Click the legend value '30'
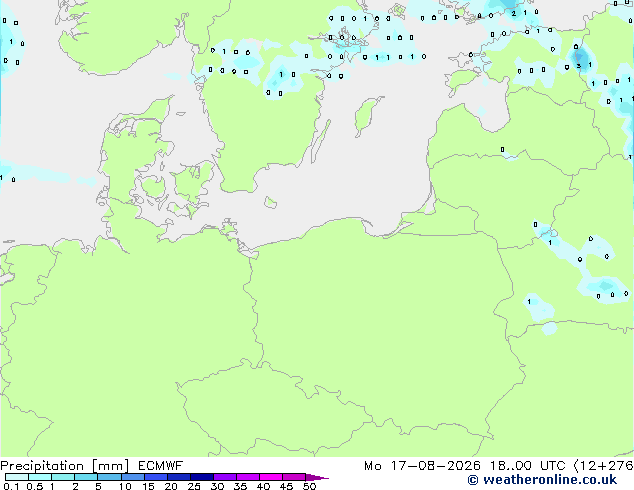The image size is (634, 490). (x=217, y=486)
